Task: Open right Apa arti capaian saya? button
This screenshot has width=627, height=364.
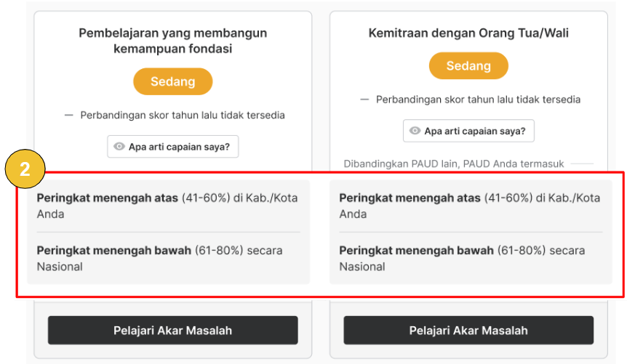Action: coord(468,131)
